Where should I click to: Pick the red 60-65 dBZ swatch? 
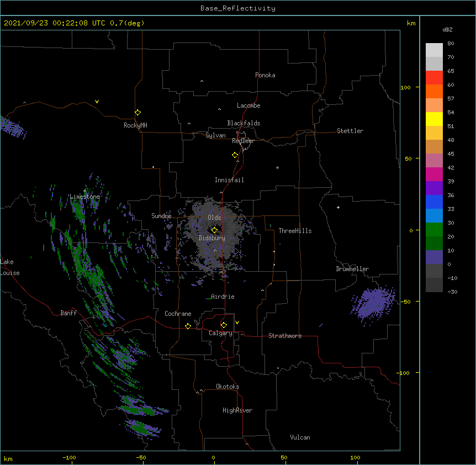434,77
